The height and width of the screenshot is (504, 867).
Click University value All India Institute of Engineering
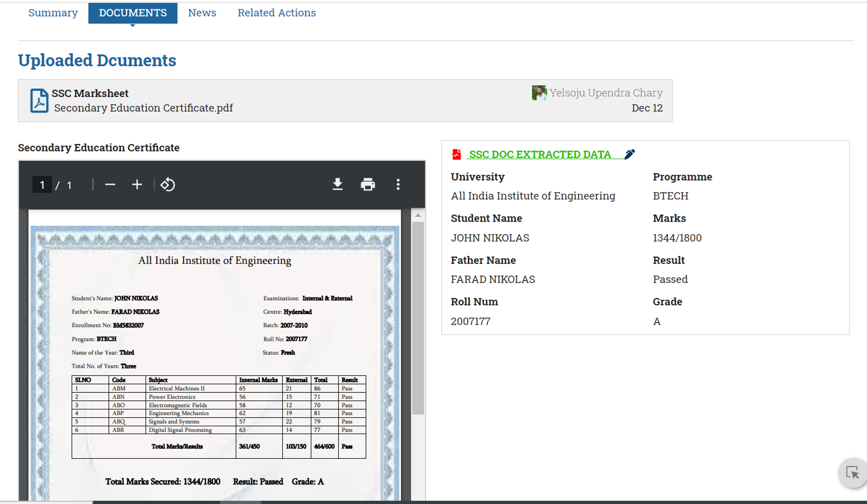pos(533,196)
